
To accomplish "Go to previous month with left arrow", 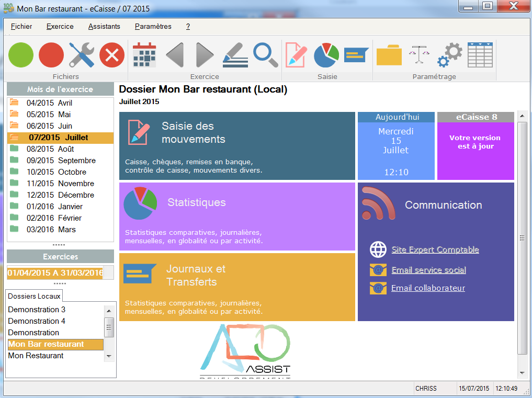I will [175, 55].
